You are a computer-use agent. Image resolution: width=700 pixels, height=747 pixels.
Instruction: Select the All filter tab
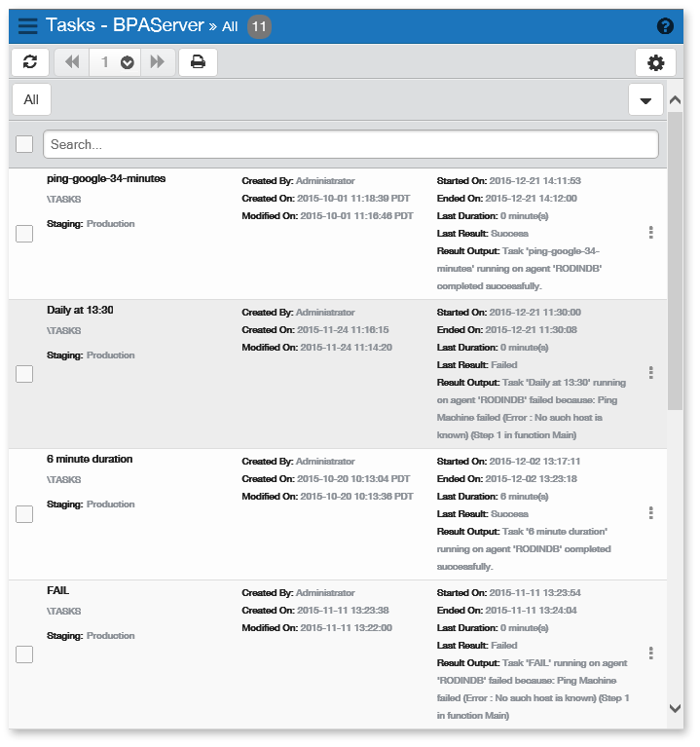click(x=31, y=99)
